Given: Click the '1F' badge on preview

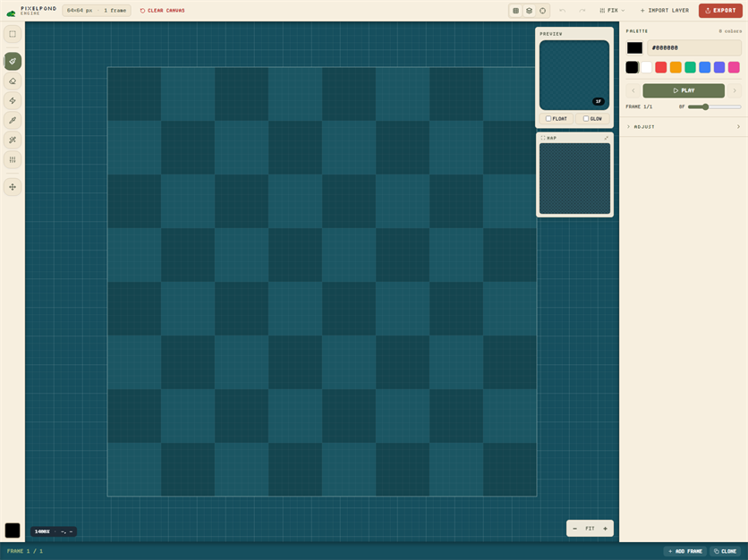Looking at the screenshot, I should [599, 101].
